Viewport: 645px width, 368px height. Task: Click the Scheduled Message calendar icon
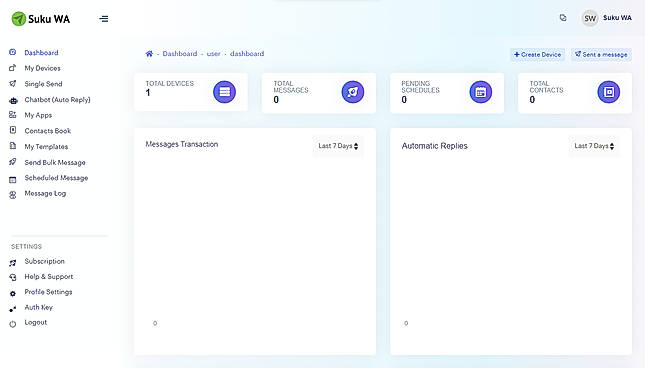tap(13, 179)
